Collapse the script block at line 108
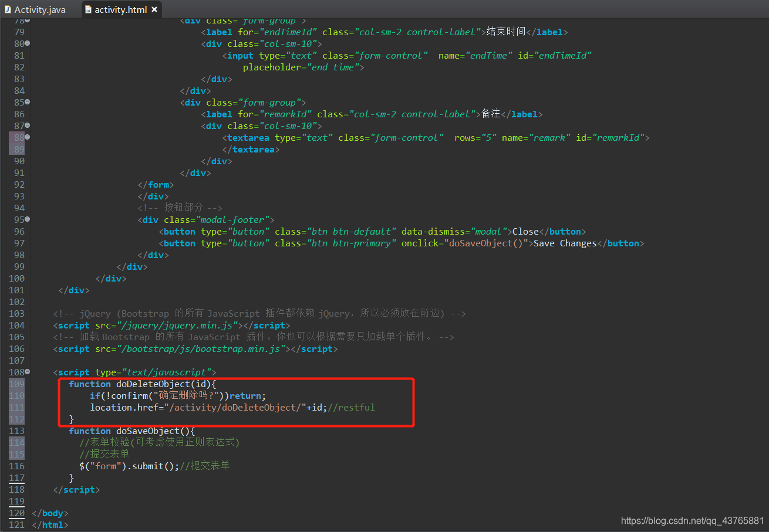Viewport: 769px width, 532px height. pyautogui.click(x=28, y=372)
